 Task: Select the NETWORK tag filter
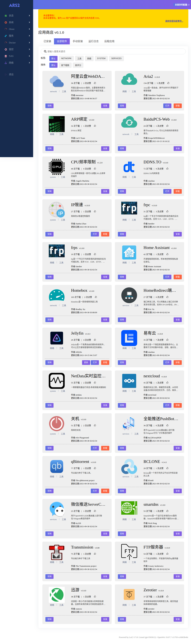tap(66, 58)
